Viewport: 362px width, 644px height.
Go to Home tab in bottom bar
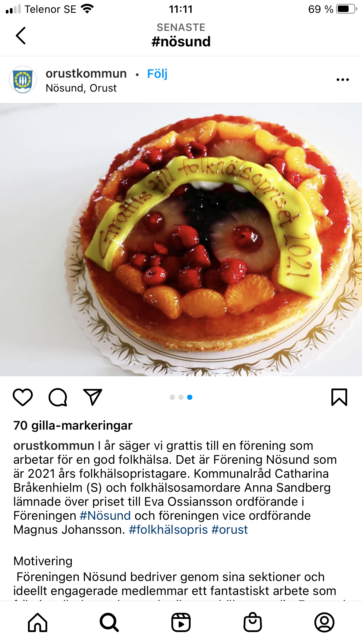click(x=38, y=622)
